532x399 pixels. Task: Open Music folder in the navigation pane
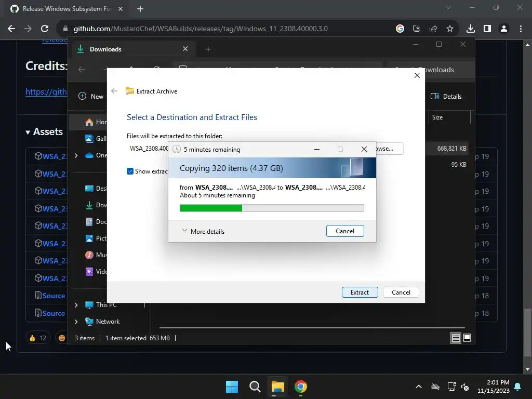pyautogui.click(x=96, y=255)
